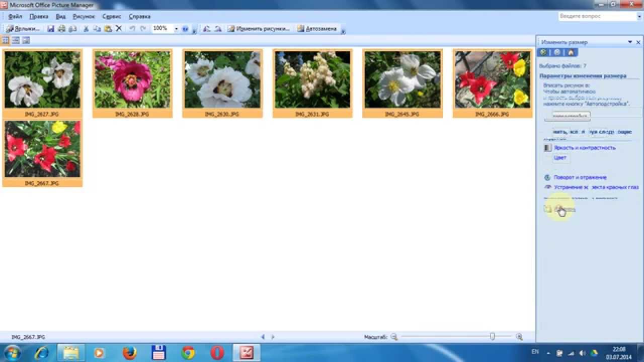644x362 pixels.
Task: Click the Copy icon in toolbar
Action: pos(97,29)
